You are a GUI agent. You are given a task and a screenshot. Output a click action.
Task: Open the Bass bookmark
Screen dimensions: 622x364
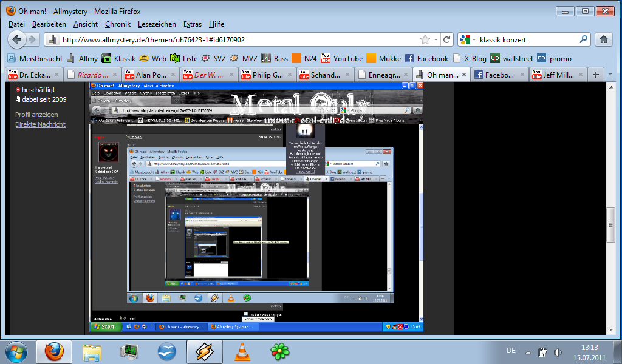275,59
